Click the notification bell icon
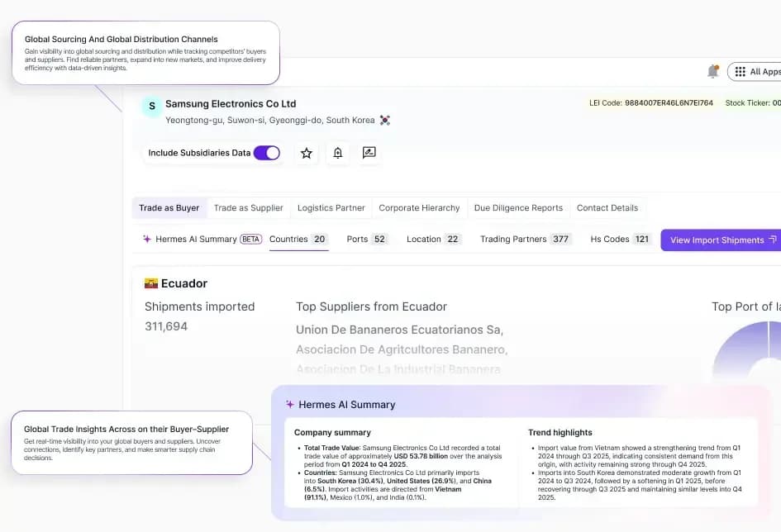This screenshot has height=532, width=781. point(712,72)
